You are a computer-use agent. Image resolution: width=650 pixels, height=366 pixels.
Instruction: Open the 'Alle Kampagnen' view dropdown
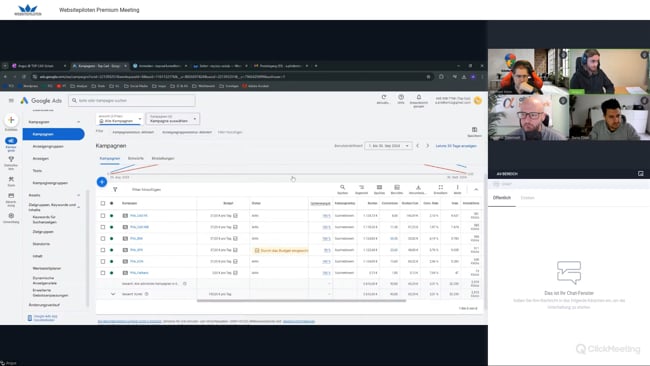click(120, 119)
